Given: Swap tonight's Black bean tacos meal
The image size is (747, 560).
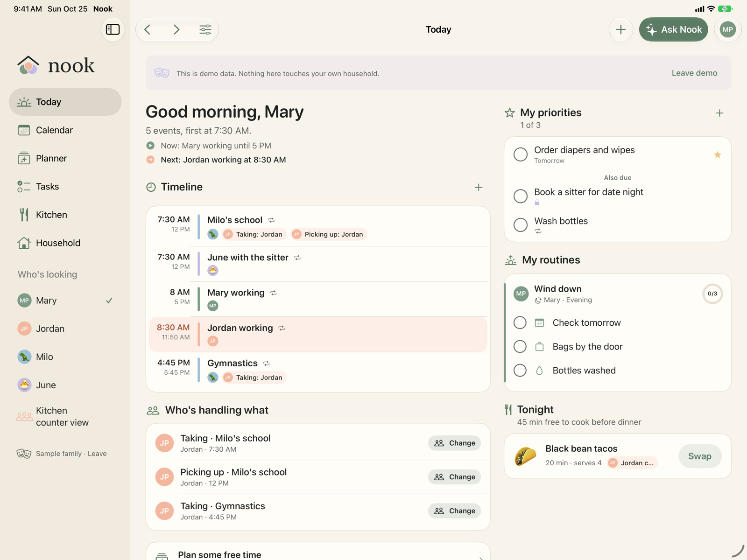Looking at the screenshot, I should (x=699, y=456).
